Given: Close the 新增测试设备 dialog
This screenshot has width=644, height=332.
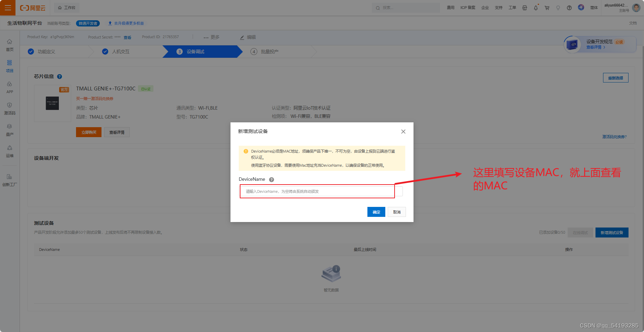Looking at the screenshot, I should (403, 132).
